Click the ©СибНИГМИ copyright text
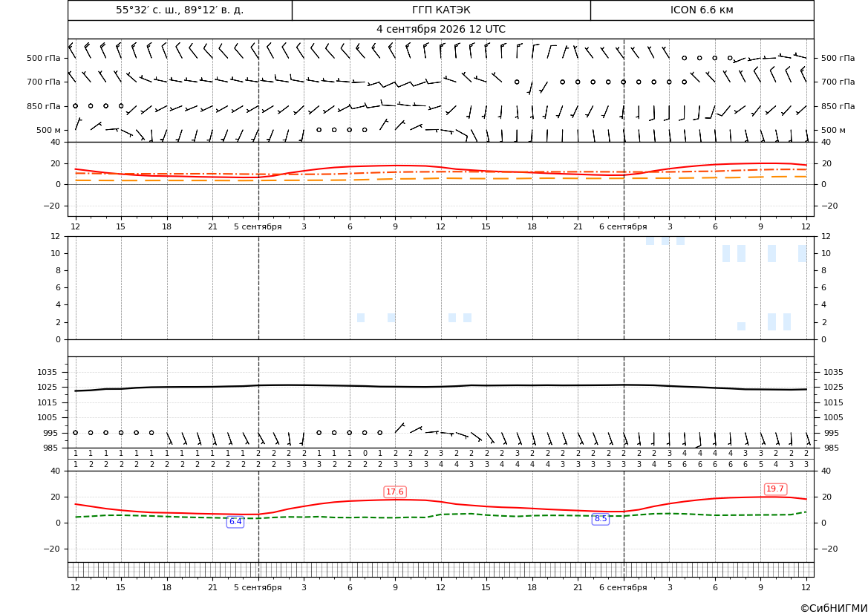The width and height of the screenshot is (868, 614). 834,608
